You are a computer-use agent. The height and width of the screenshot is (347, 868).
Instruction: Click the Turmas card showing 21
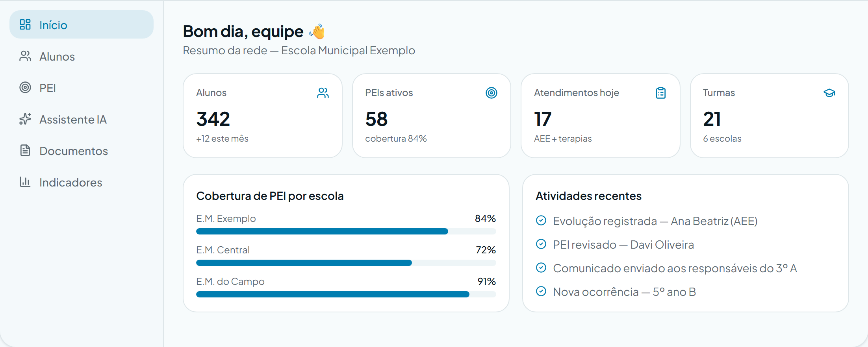pyautogui.click(x=770, y=116)
